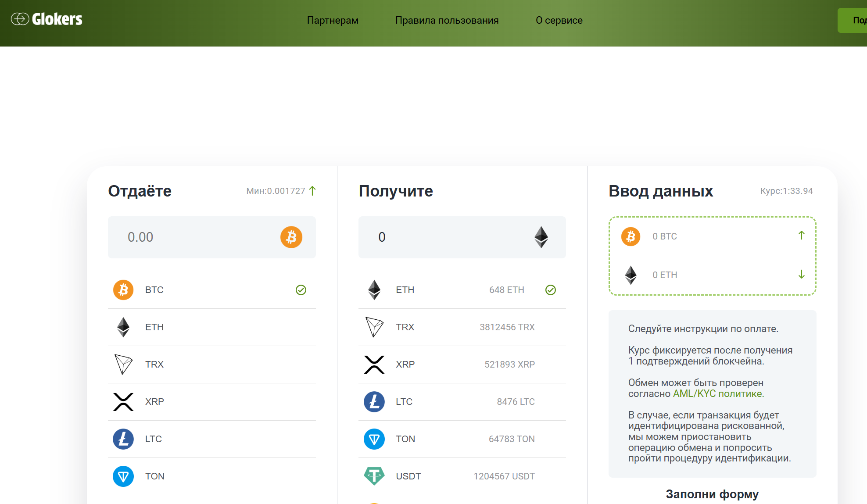Click the USDT label in Получите list
Screen dimensions: 867x504
408,476
